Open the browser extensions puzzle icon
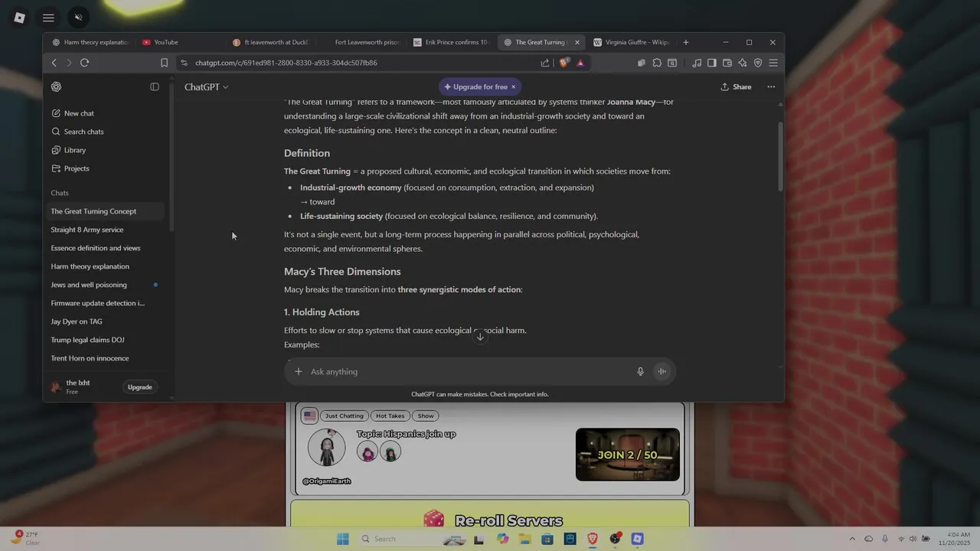980x551 pixels. coord(657,63)
